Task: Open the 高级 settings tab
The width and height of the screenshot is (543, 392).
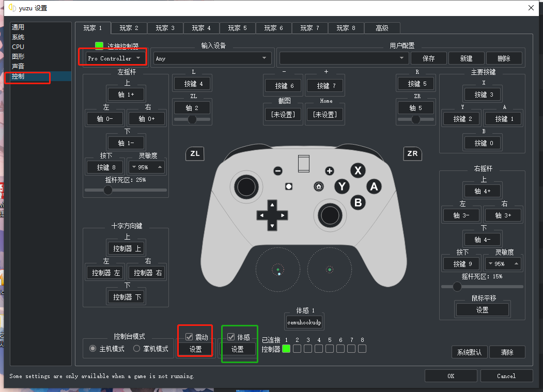Action: click(382, 28)
